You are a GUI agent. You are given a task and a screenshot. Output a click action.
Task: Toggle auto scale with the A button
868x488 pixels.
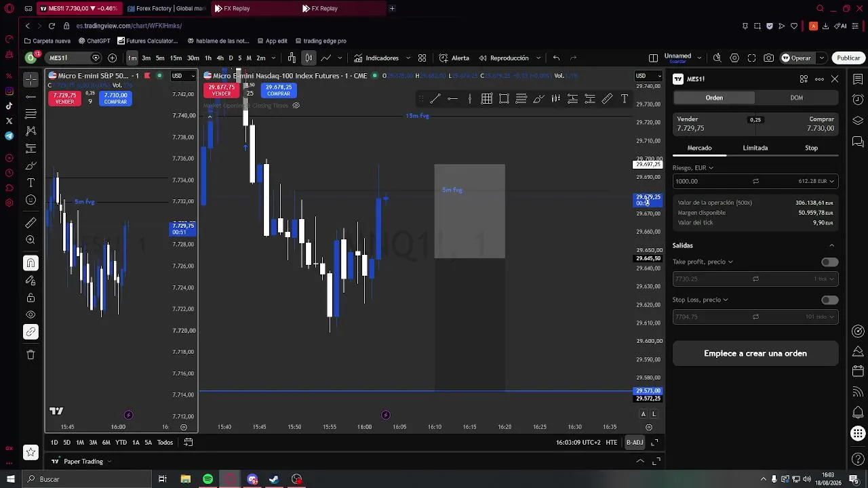pos(644,414)
